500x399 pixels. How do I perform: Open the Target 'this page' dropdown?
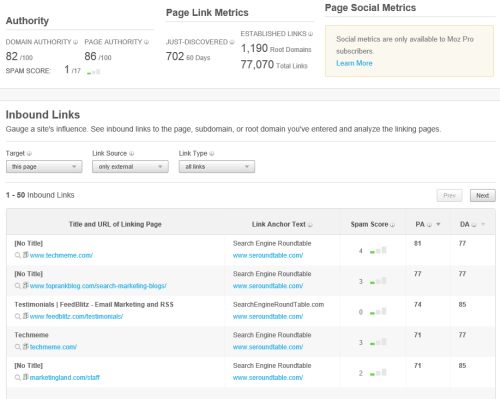(44, 167)
